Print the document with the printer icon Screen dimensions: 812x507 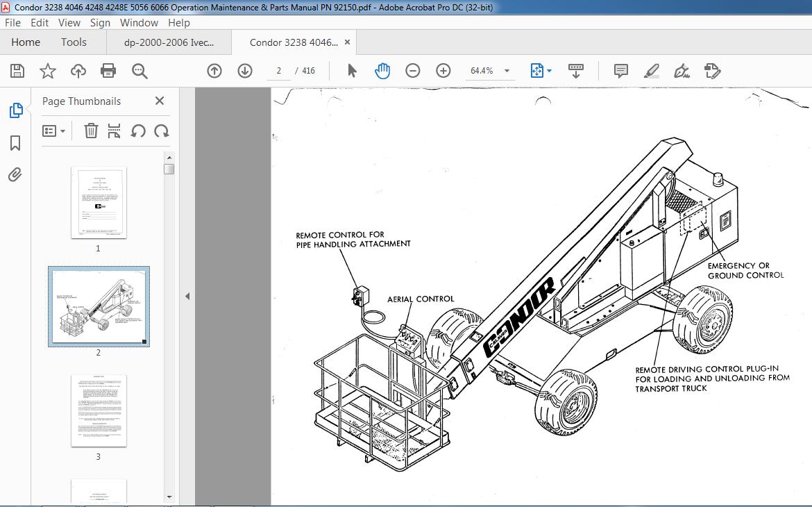point(108,71)
